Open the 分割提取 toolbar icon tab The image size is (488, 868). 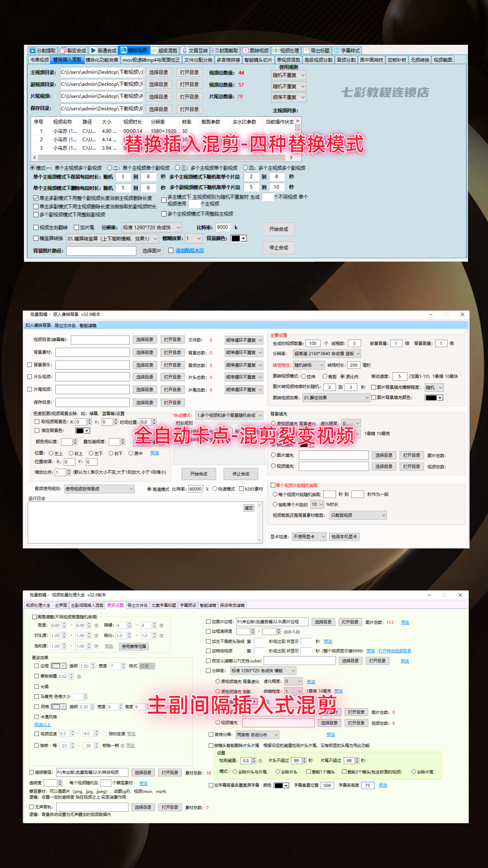coord(42,51)
